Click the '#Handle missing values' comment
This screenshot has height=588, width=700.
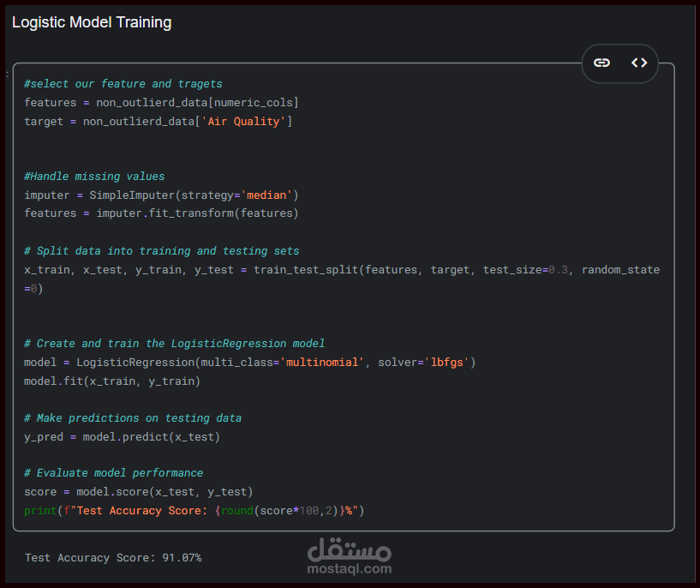point(94,177)
